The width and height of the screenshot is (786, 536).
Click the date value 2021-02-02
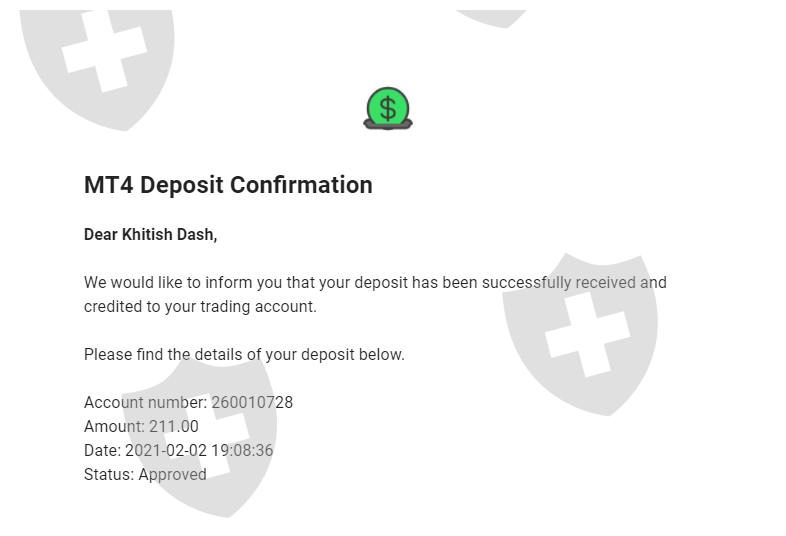(x=166, y=451)
